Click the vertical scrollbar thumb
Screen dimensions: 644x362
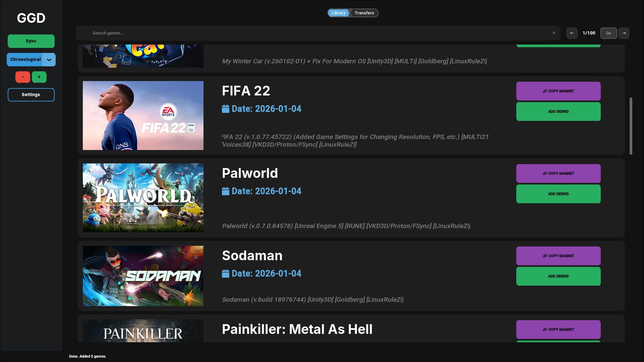(631, 126)
